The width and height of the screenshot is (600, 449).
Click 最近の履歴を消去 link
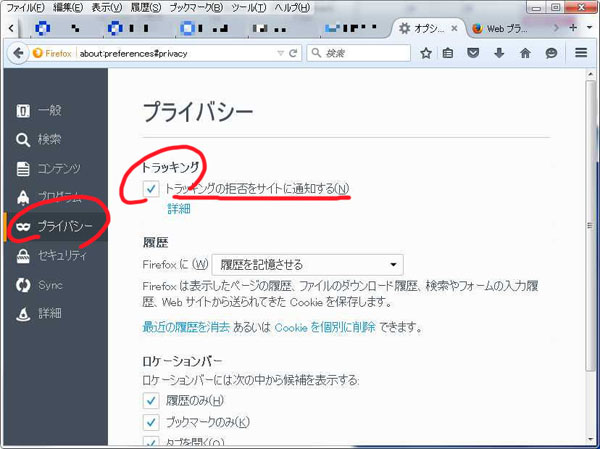[186, 327]
